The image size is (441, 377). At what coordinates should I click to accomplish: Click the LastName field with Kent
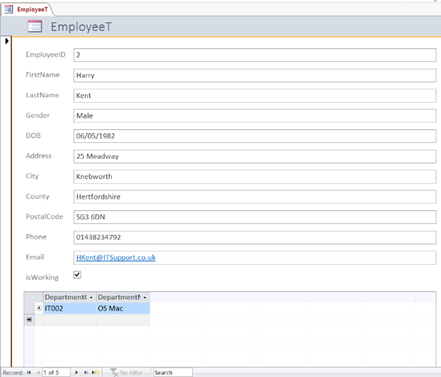255,96
